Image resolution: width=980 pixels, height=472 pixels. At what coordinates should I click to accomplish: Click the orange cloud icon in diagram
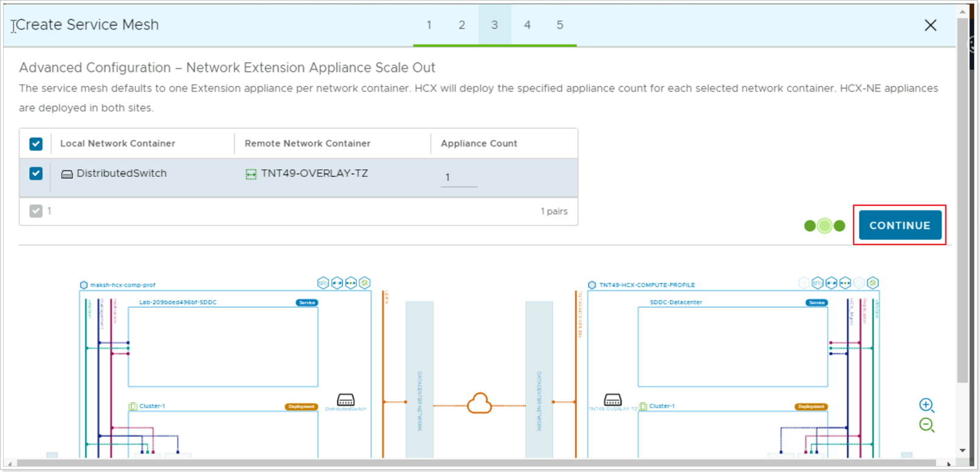point(479,403)
